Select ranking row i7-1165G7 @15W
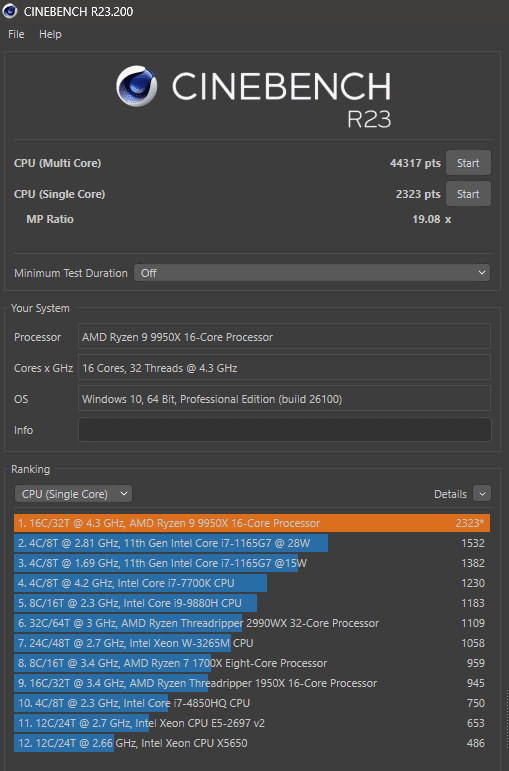Image resolution: width=509 pixels, height=771 pixels. (x=252, y=563)
